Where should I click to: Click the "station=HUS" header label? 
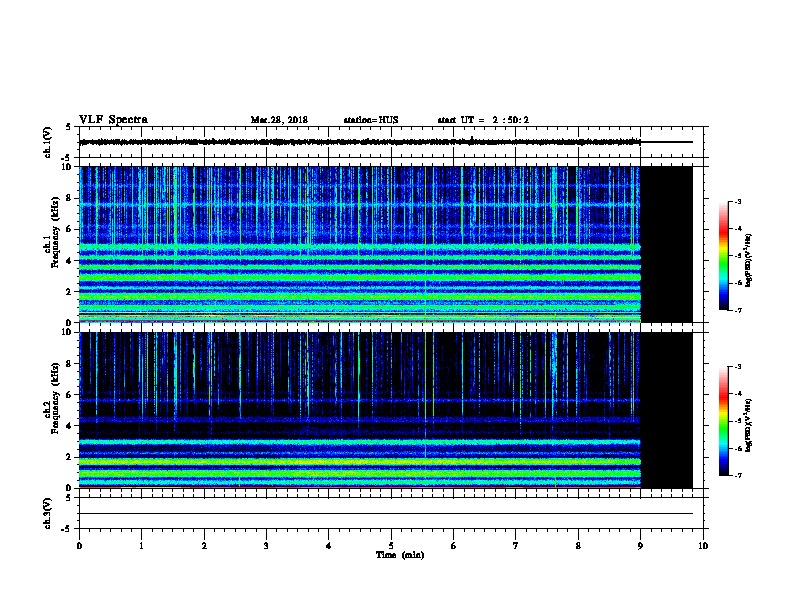(371, 120)
